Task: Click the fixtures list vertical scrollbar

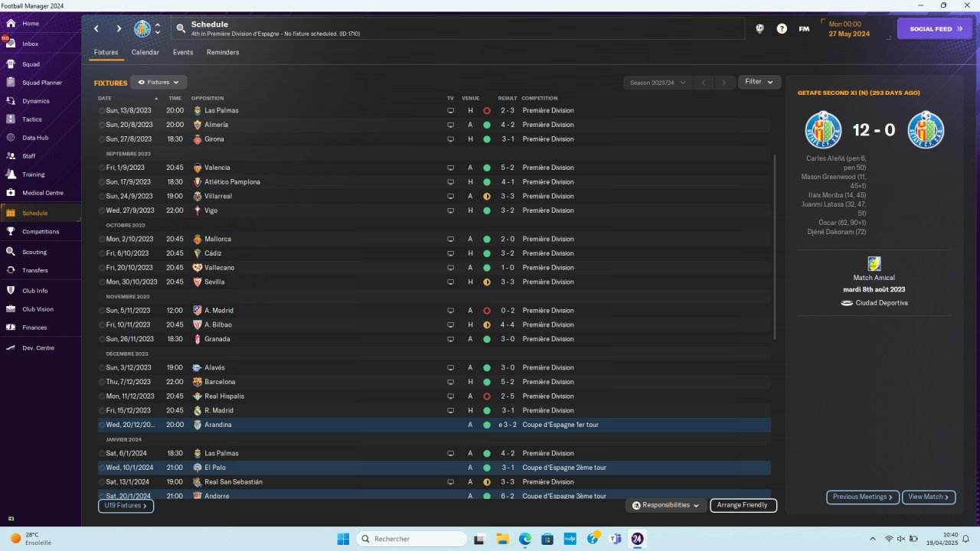Action: 775,247
